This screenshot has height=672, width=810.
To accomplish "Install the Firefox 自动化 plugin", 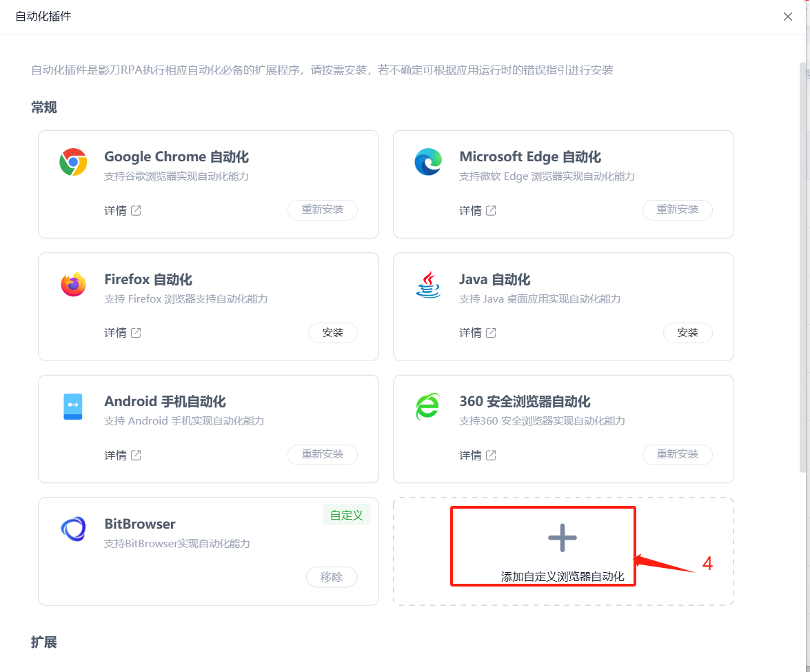I will pyautogui.click(x=333, y=333).
